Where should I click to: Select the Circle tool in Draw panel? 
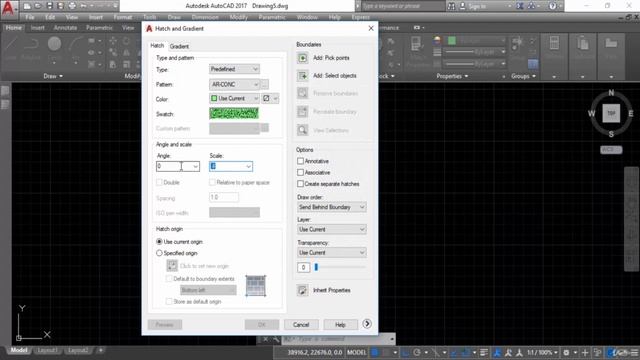(x=54, y=44)
